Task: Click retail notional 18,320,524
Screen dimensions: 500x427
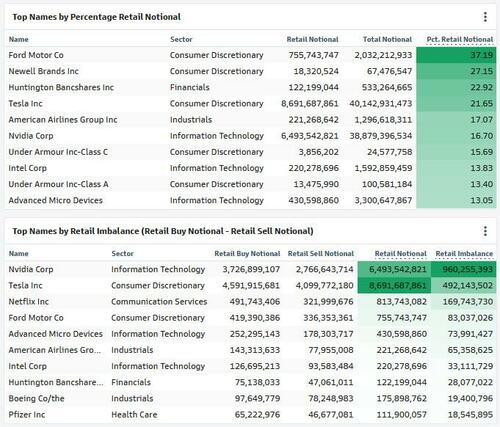Action: [316, 71]
